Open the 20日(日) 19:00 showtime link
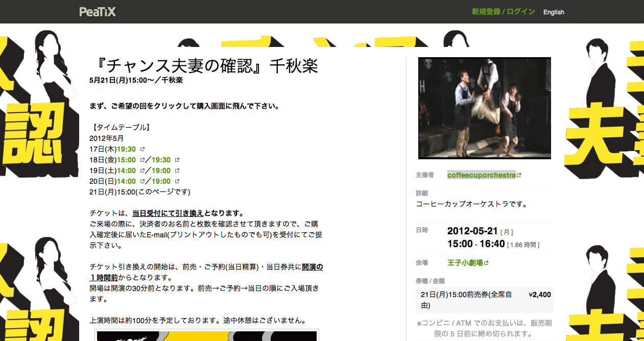The height and width of the screenshot is (341, 644). tap(161, 181)
